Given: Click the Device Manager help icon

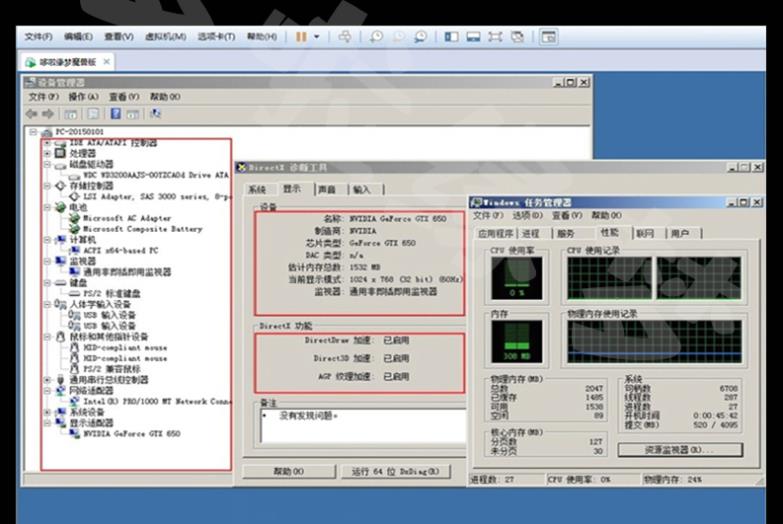Looking at the screenshot, I should coord(114,114).
